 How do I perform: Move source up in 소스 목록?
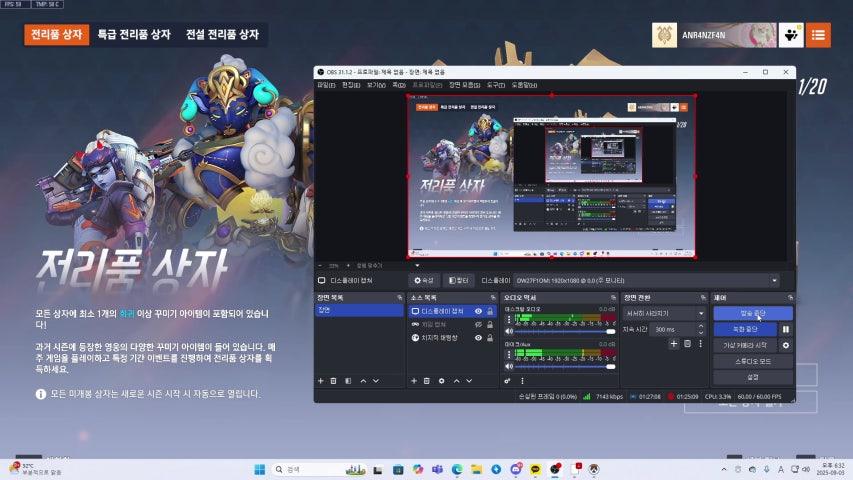[x=456, y=381]
